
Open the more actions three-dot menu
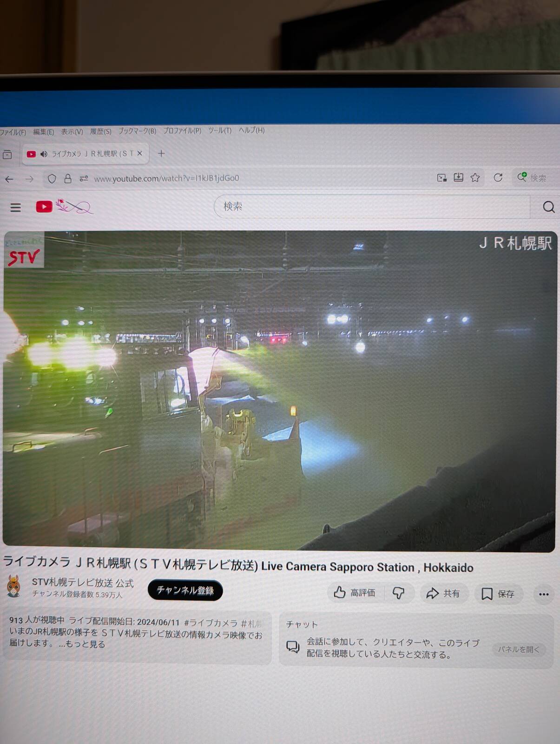click(x=544, y=594)
